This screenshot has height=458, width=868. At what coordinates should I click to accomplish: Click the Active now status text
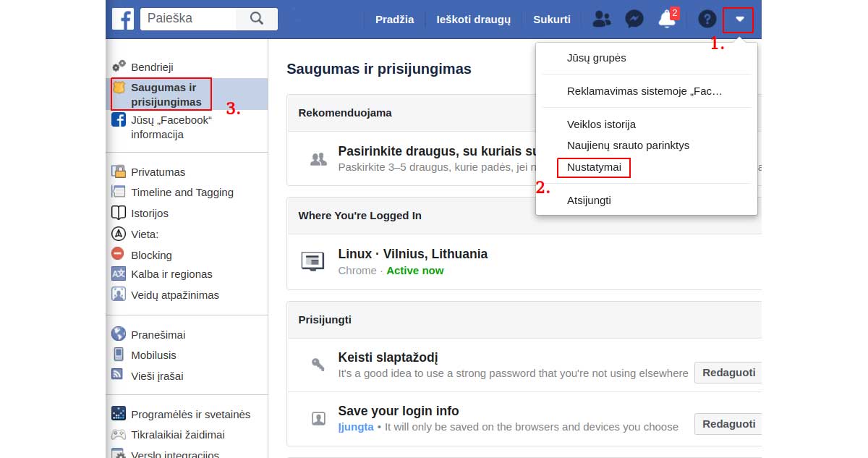tap(415, 271)
